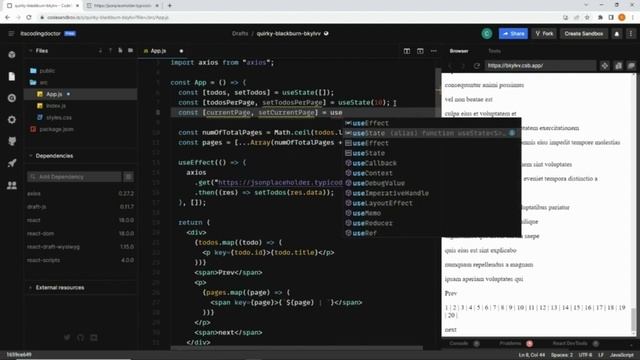The width and height of the screenshot is (640, 360).
Task: Click the Spaces: 2 indentation setting
Action: 562,355
